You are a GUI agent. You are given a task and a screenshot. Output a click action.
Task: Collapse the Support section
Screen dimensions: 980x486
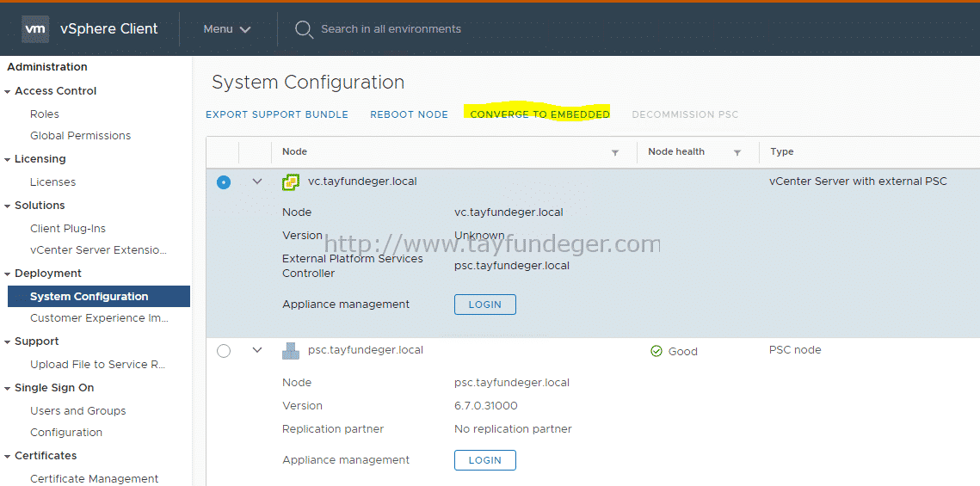(8, 342)
